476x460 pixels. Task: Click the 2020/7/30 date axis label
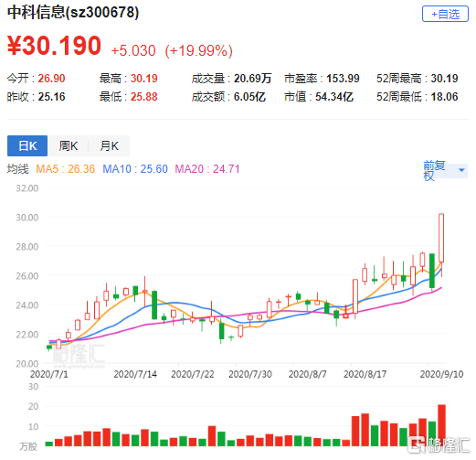(x=250, y=374)
